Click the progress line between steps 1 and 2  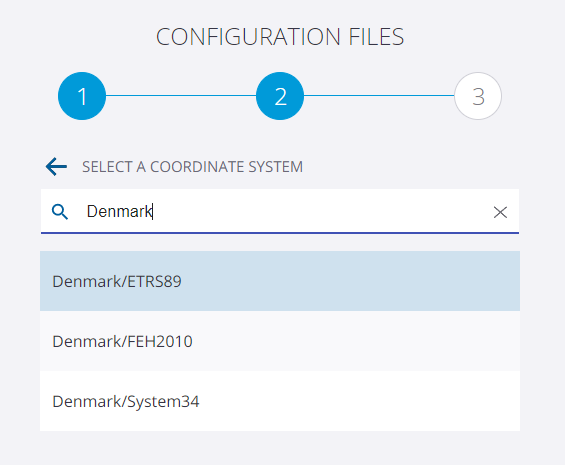click(181, 96)
